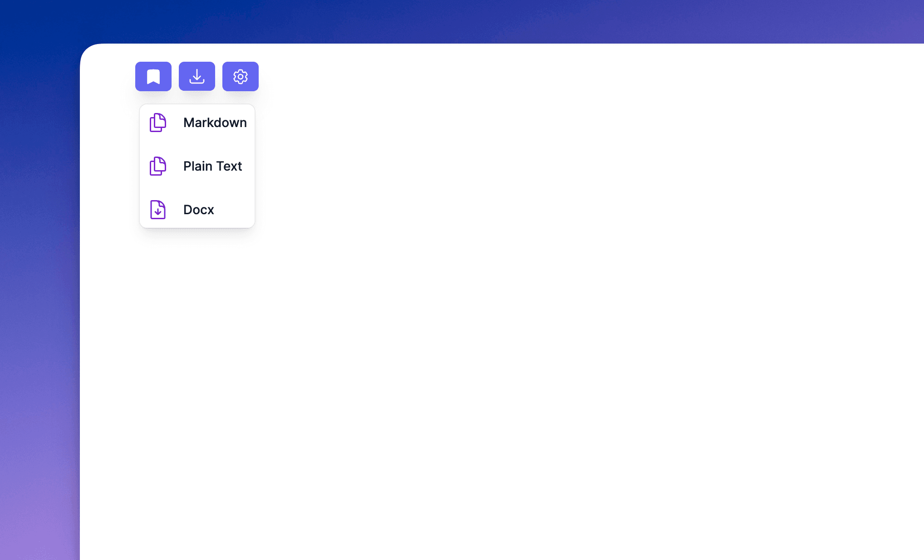Toggle the download export dropdown button

197,76
